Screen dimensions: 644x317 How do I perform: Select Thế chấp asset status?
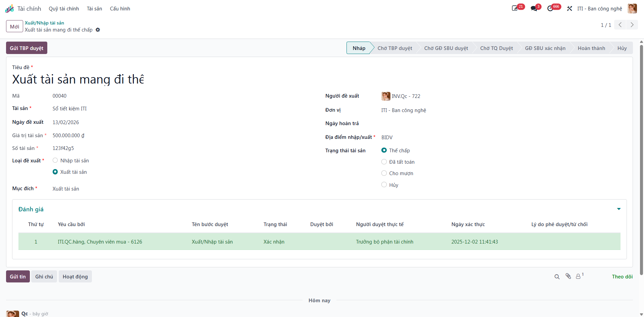(384, 150)
